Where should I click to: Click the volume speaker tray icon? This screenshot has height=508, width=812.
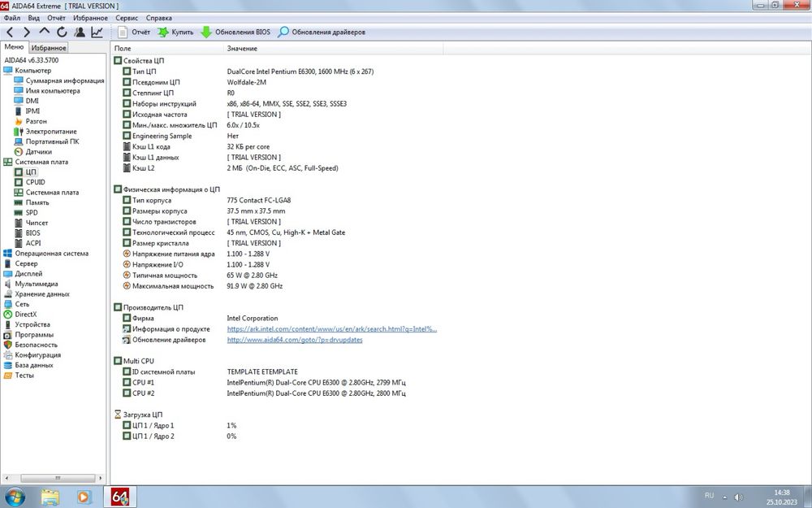coord(739,497)
